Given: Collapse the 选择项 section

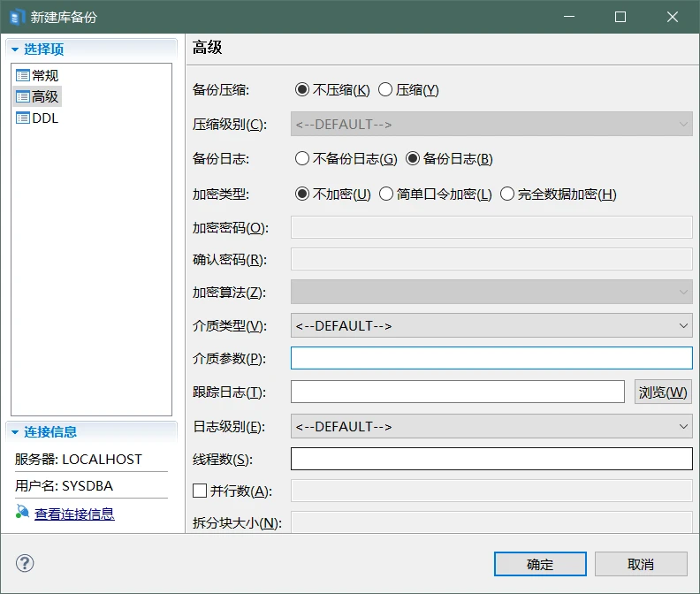Looking at the screenshot, I should click(x=15, y=49).
